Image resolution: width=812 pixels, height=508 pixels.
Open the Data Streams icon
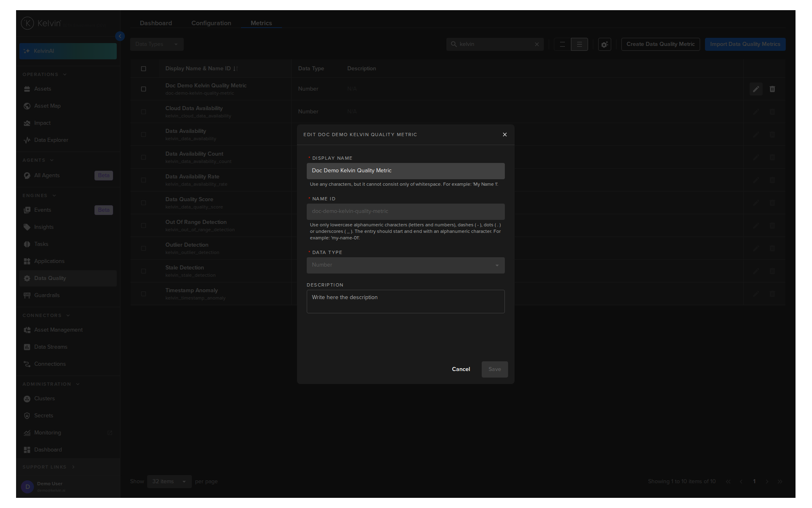pyautogui.click(x=27, y=347)
